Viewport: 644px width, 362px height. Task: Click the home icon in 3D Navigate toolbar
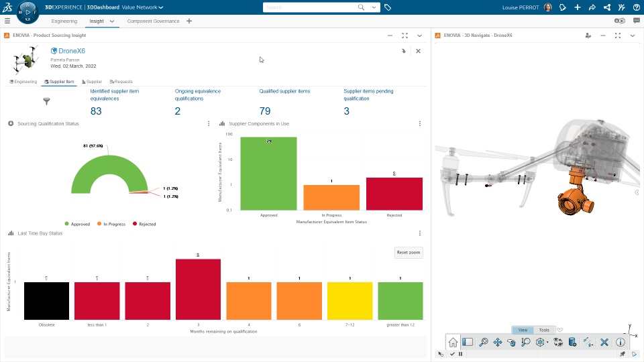coord(453,342)
